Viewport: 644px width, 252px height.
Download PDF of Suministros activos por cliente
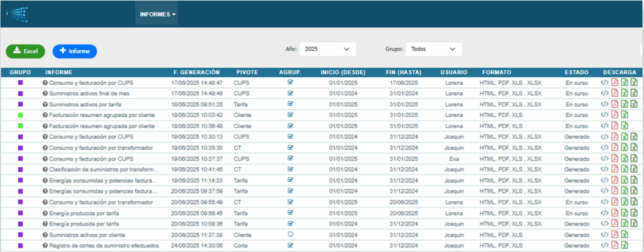[615, 234]
